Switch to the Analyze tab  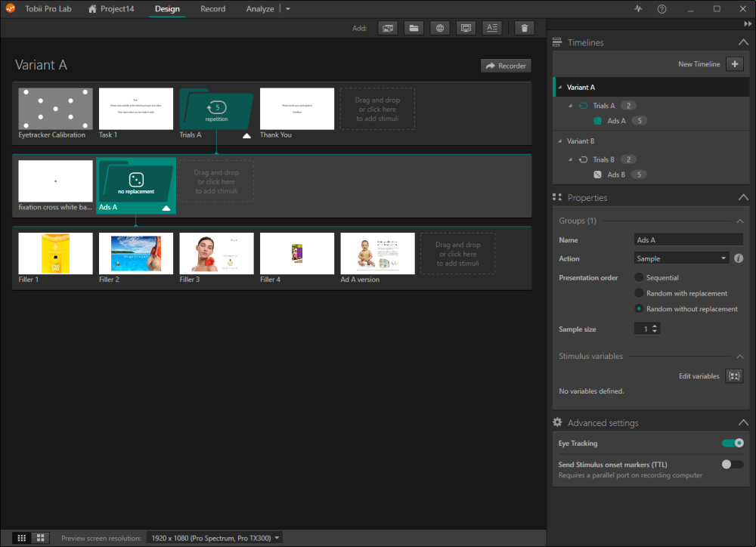(260, 8)
